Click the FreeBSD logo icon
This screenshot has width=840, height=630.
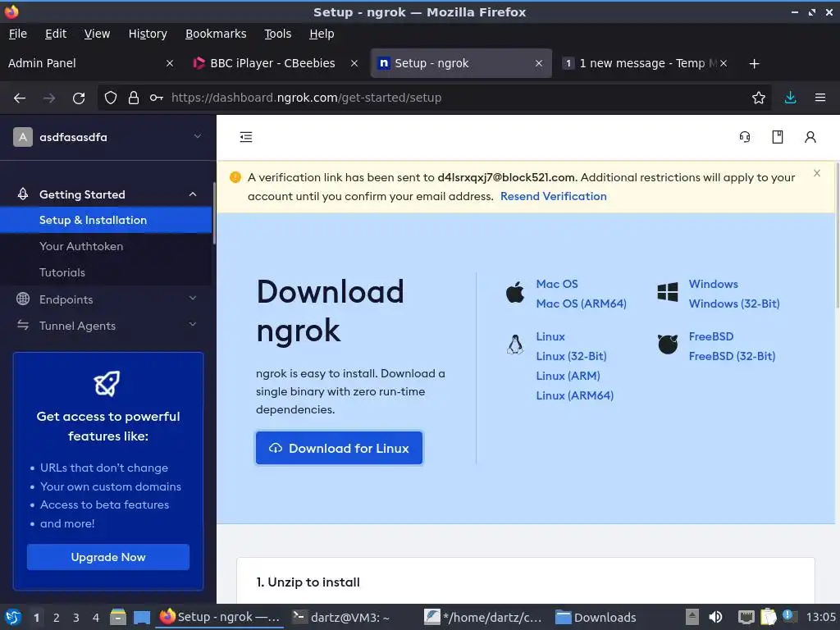668,345
